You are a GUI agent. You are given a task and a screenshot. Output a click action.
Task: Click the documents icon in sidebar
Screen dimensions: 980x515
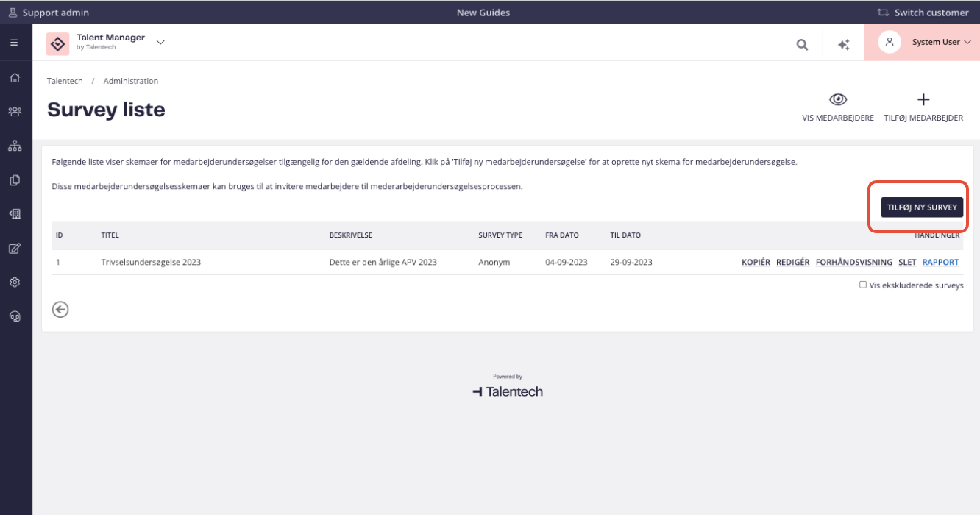(x=15, y=180)
